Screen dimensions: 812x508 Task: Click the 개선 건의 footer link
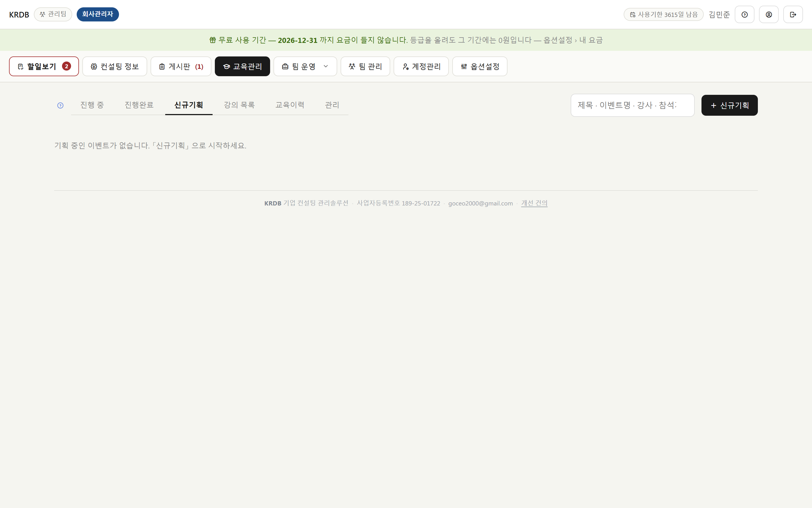534,203
